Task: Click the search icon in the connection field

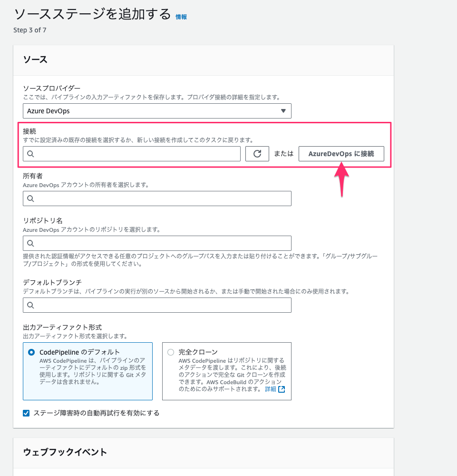Action: pyautogui.click(x=30, y=154)
